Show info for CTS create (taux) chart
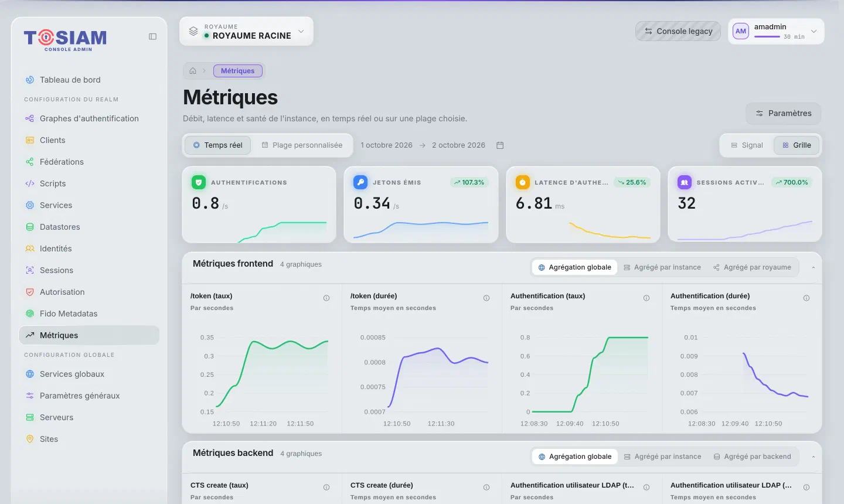 (326, 488)
